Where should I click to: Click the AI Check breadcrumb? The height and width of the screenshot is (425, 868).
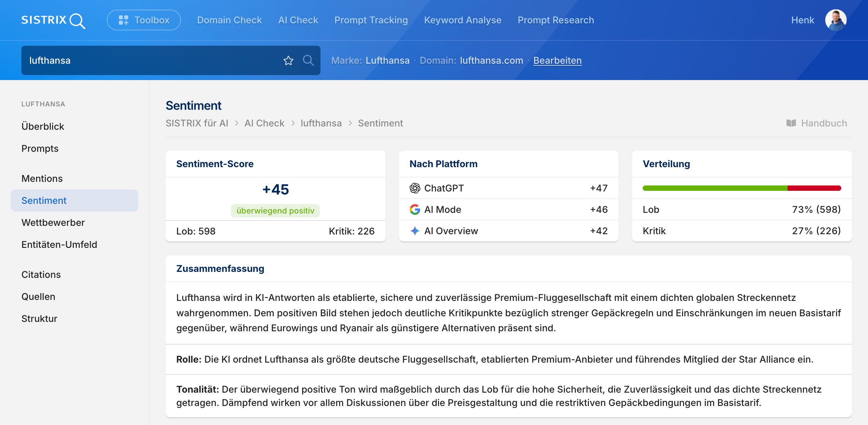coord(264,123)
